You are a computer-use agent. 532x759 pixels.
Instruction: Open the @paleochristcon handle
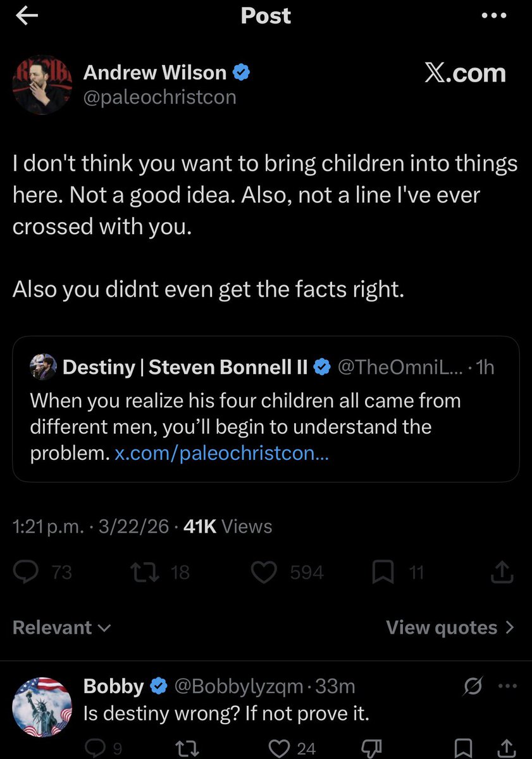tap(160, 97)
